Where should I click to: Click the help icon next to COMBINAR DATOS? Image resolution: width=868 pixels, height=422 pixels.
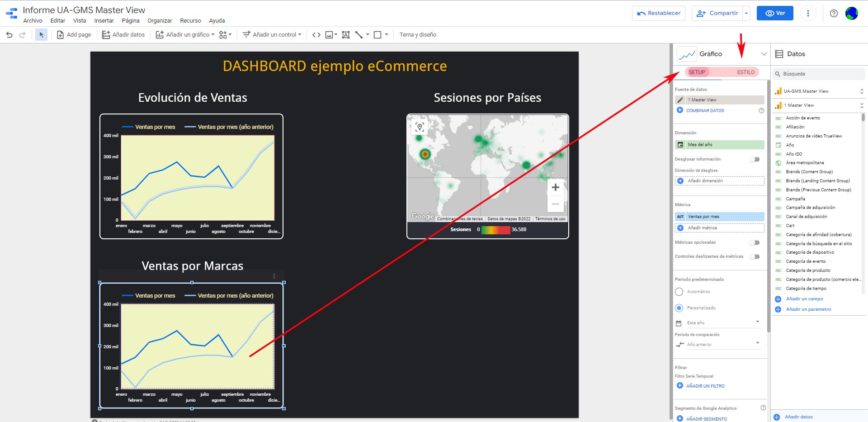(761, 111)
